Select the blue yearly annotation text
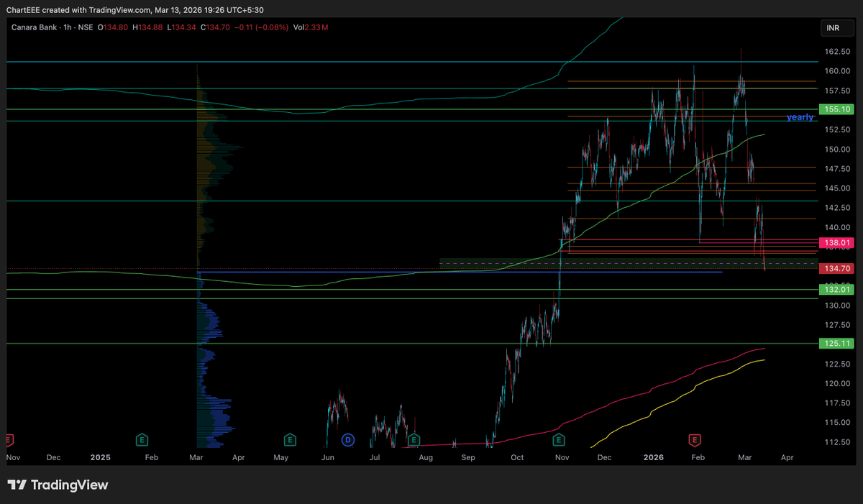Viewport: 863px width, 504px height. click(x=800, y=117)
